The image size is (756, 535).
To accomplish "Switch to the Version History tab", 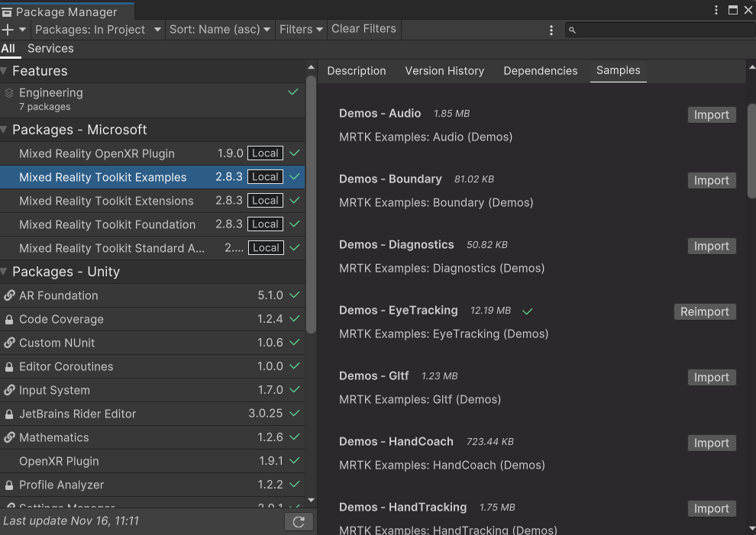I will (x=444, y=70).
